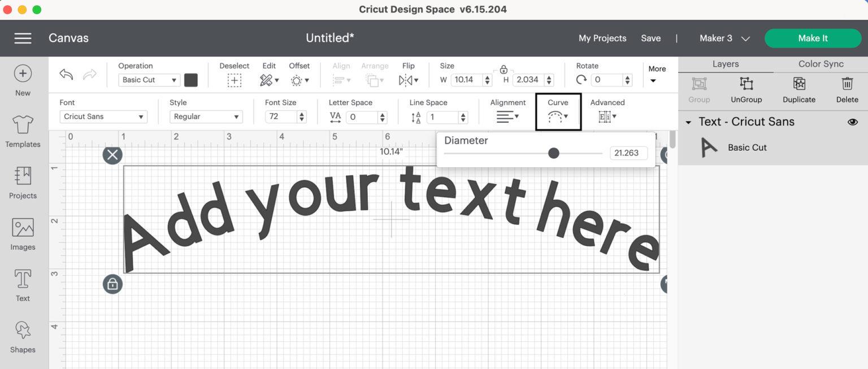This screenshot has height=369, width=868.
Task: Hide the Text - Cricut Sans layer
Action: pos(853,121)
